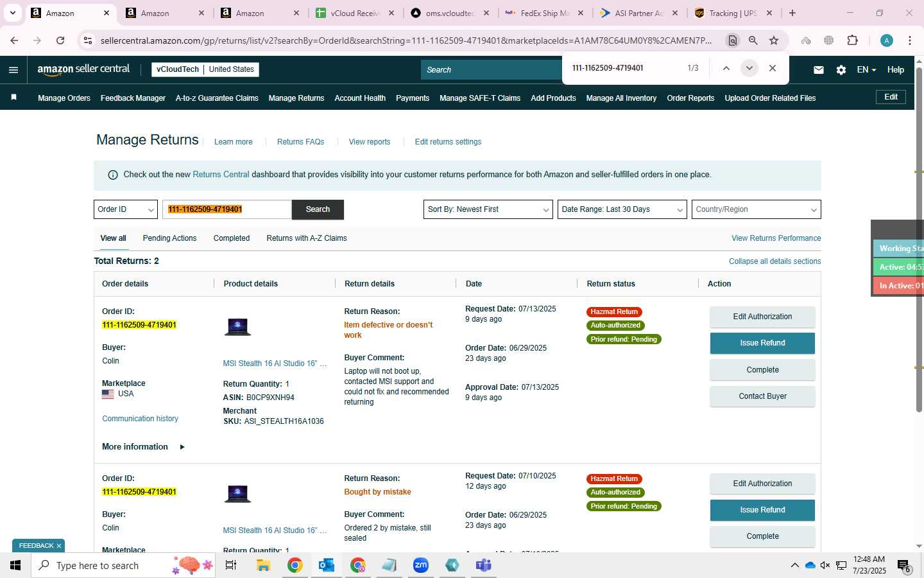Open File Explorer from taskbar
Screen dimensions: 924x578
pyautogui.click(x=263, y=565)
